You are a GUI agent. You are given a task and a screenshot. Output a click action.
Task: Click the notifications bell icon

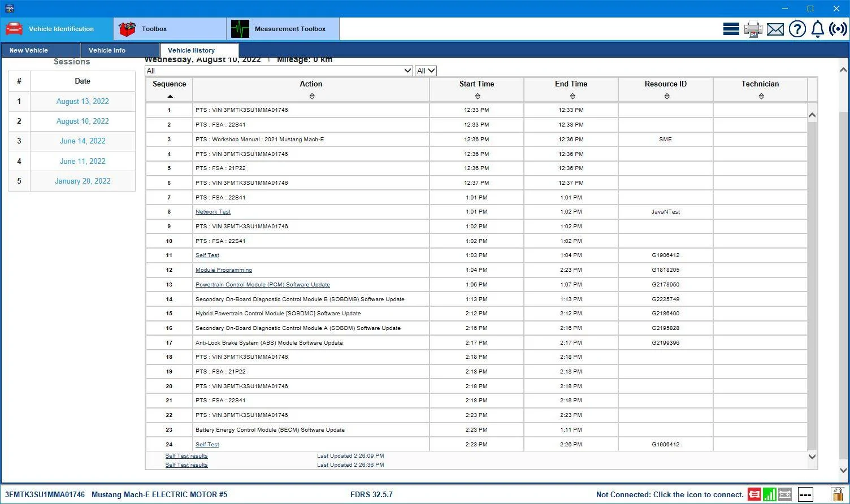tap(818, 29)
